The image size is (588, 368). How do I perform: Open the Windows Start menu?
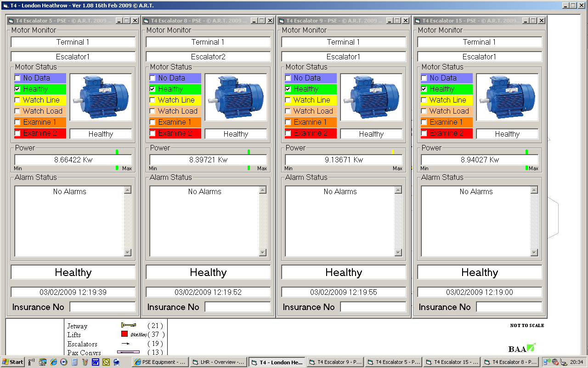click(13, 362)
